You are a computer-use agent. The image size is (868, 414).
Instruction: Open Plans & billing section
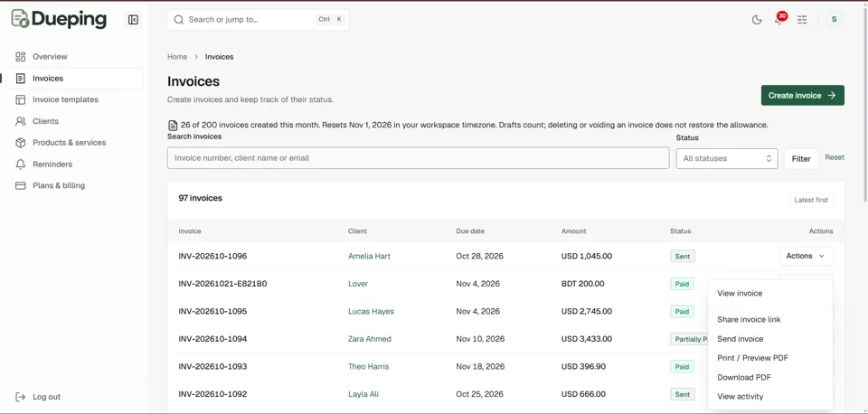tap(59, 185)
